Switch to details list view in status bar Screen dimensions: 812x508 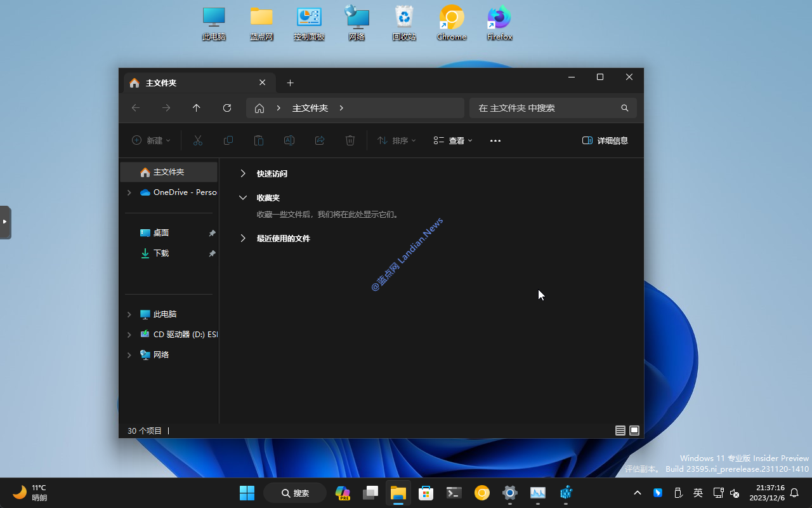pos(620,431)
